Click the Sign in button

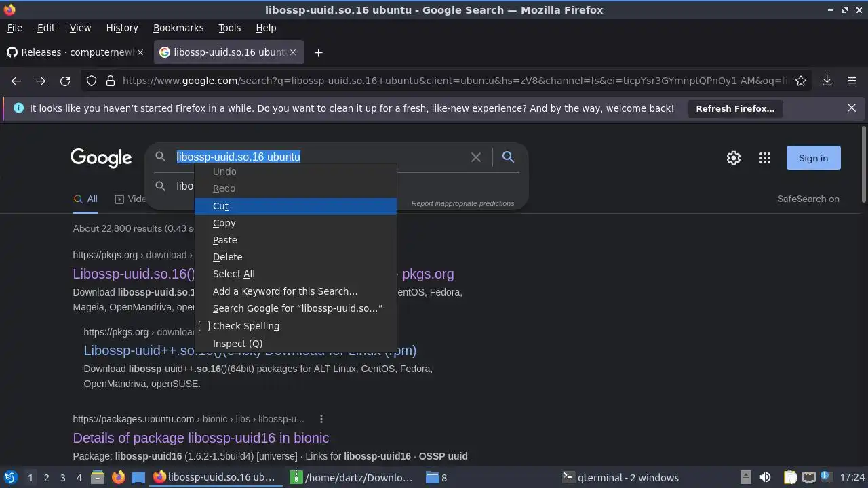click(x=813, y=158)
